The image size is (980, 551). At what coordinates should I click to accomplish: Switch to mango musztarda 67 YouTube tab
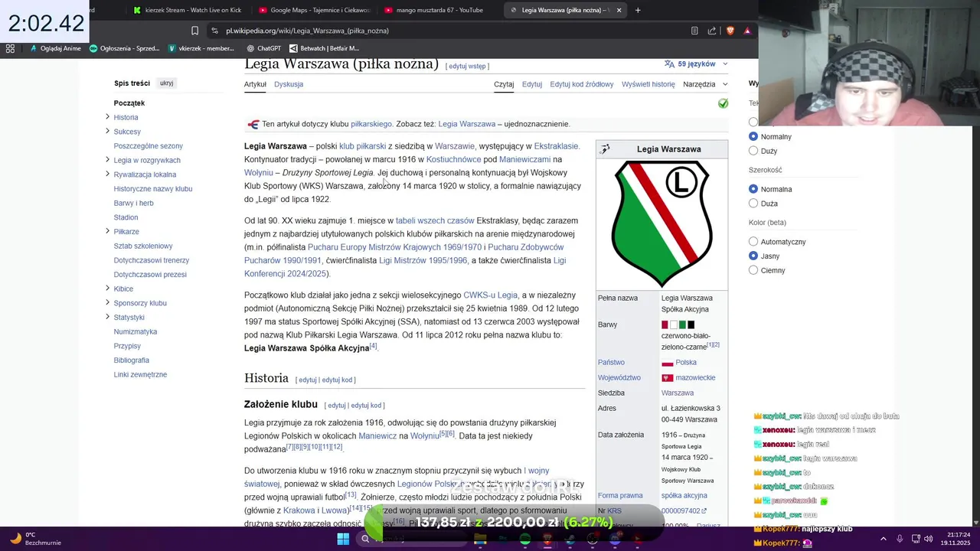(438, 10)
